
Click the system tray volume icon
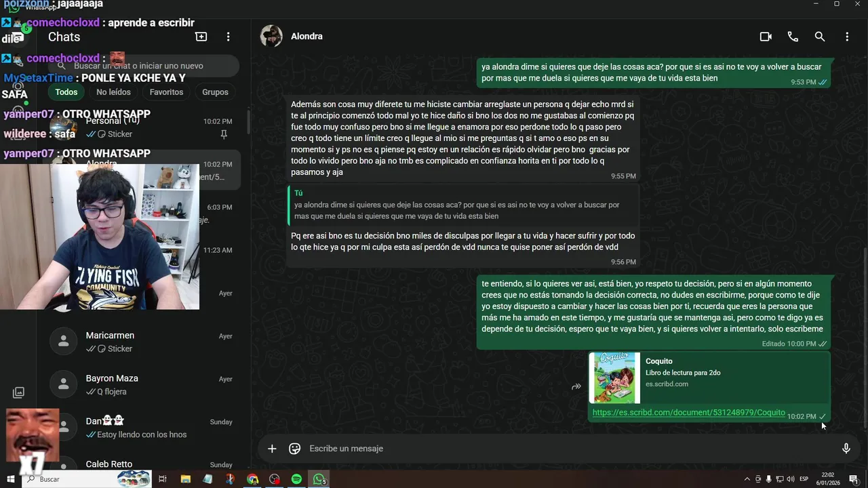coord(789,479)
